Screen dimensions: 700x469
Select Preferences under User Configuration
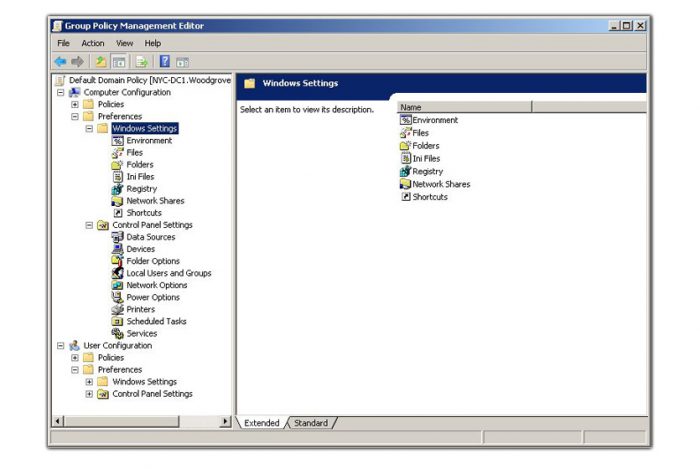tap(120, 370)
